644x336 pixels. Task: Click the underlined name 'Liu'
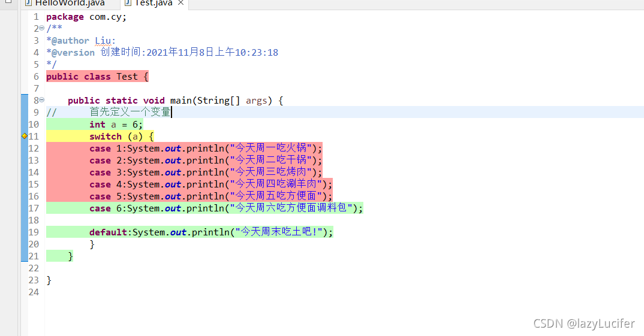tap(103, 41)
